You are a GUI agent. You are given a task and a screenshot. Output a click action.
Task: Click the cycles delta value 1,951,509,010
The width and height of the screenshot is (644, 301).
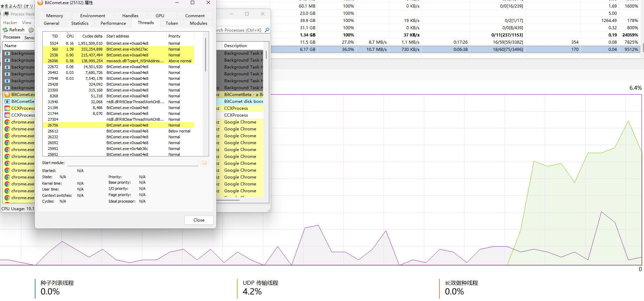pyautogui.click(x=90, y=43)
